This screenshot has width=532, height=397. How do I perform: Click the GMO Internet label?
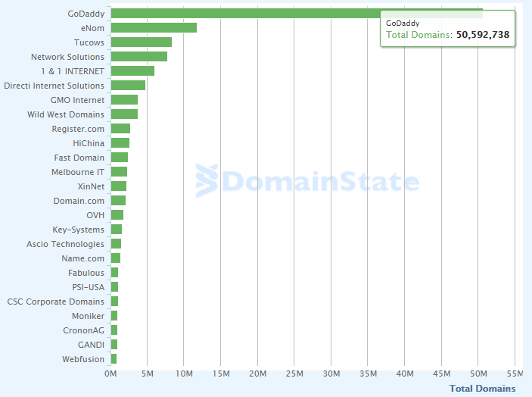coord(77,100)
